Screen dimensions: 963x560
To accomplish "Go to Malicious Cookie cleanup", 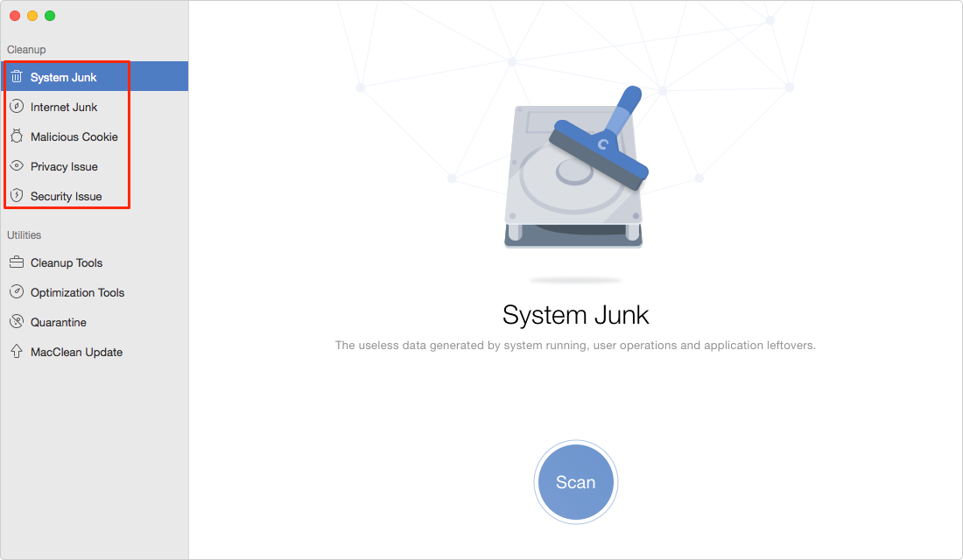I will coord(95,136).
